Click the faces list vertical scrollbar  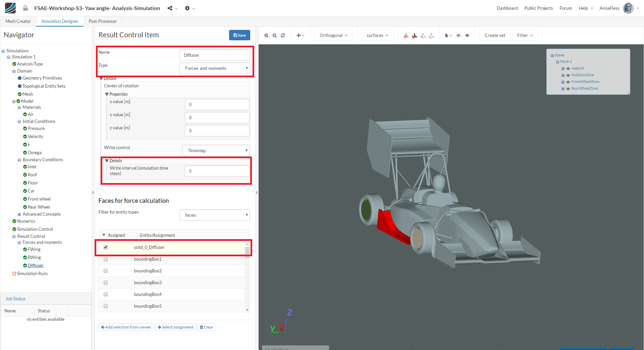247,252
